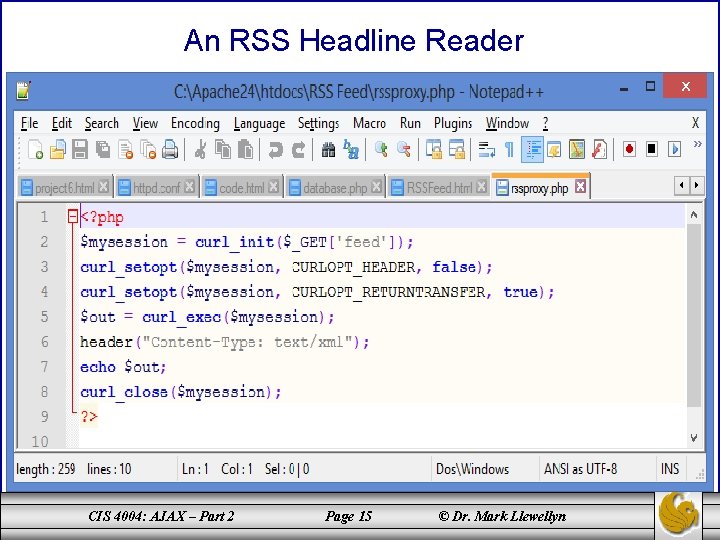The height and width of the screenshot is (540, 720).
Task: Open Find with the binoculars icon
Action: tap(328, 150)
